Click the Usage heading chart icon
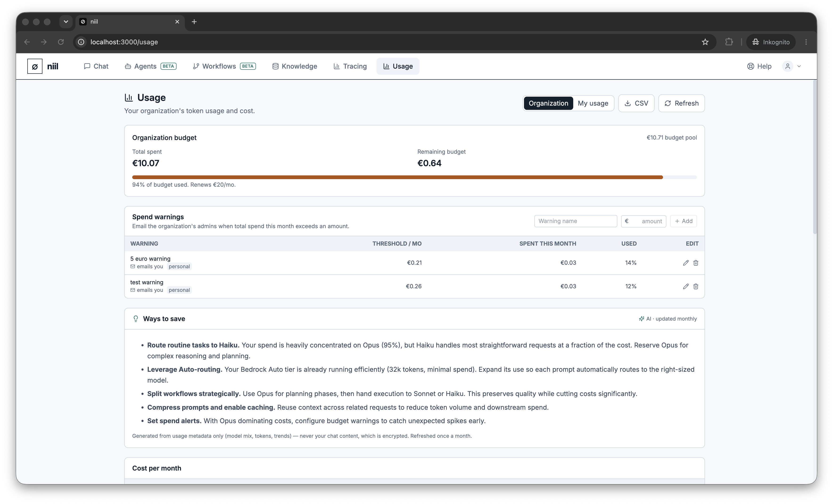The image size is (833, 504). 128,98
